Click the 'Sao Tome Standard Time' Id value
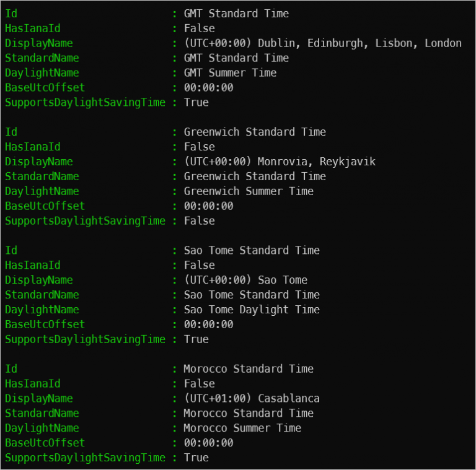The image size is (476, 470). (252, 250)
